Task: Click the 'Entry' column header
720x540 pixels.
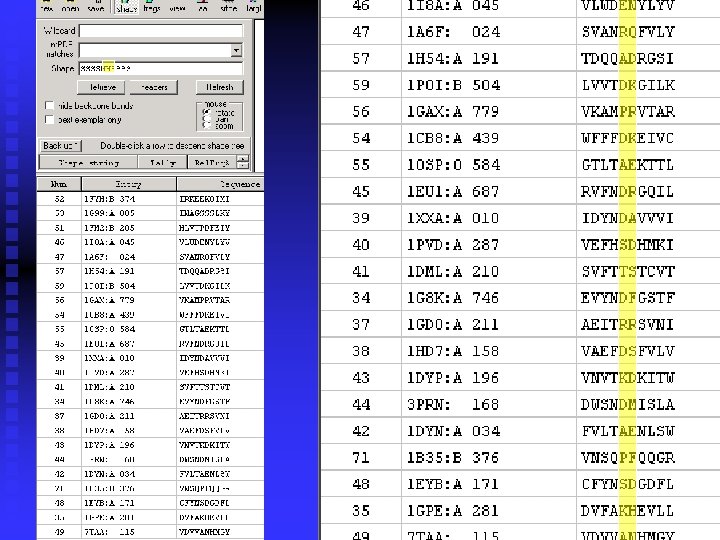Action: tap(129, 184)
